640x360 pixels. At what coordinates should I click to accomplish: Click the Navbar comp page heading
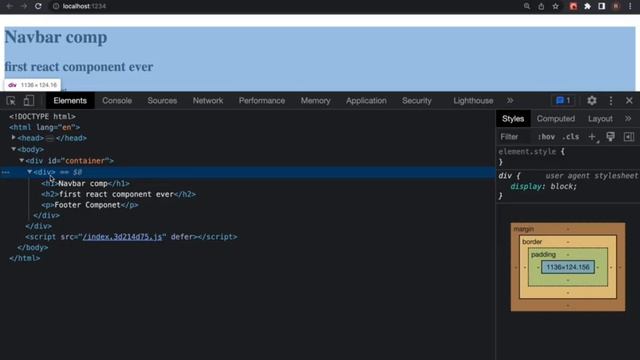[56, 37]
